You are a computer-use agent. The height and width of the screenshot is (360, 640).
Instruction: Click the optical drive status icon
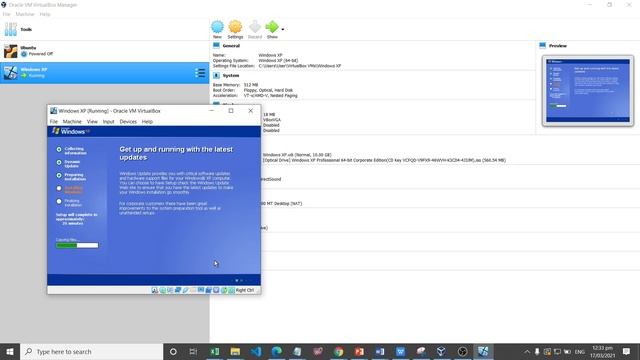(x=162, y=290)
